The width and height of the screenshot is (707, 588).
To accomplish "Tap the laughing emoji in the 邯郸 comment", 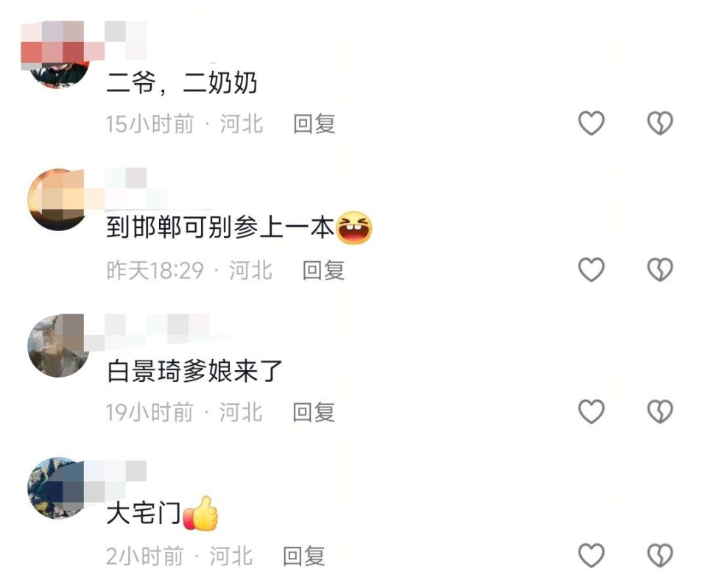I will click(354, 227).
